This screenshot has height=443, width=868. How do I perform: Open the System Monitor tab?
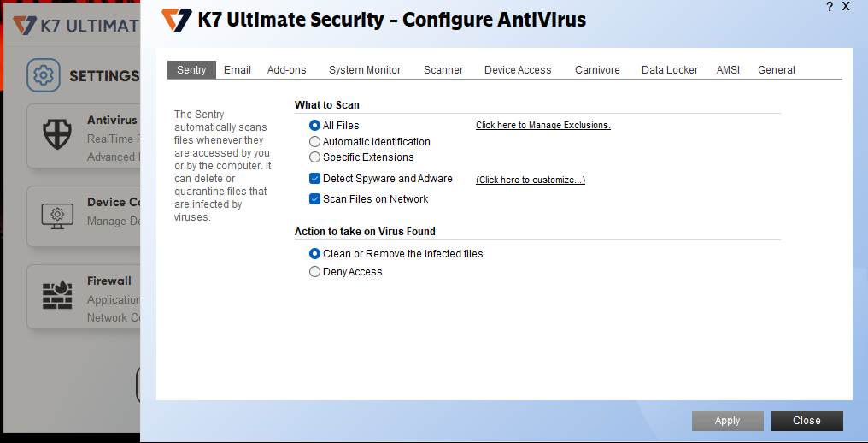click(x=365, y=70)
